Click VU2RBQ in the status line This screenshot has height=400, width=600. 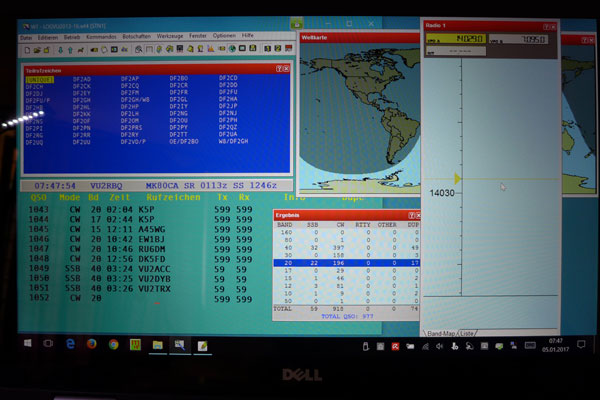tap(106, 186)
